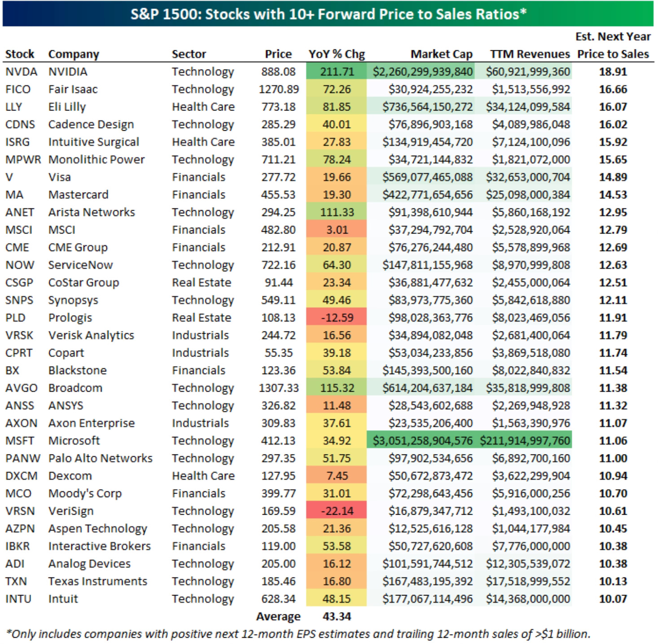Select the 'Interactive Brokers' company name
The image size is (658, 644).
tap(100, 546)
